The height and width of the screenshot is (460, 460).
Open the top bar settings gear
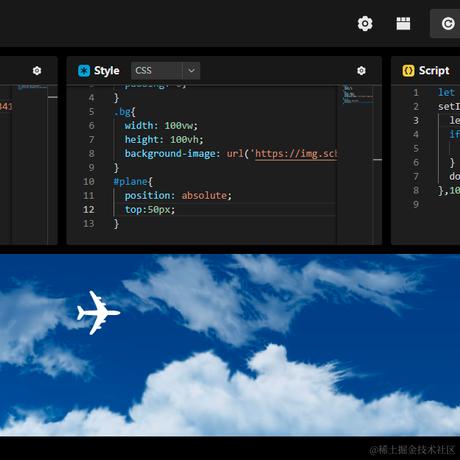tap(365, 24)
